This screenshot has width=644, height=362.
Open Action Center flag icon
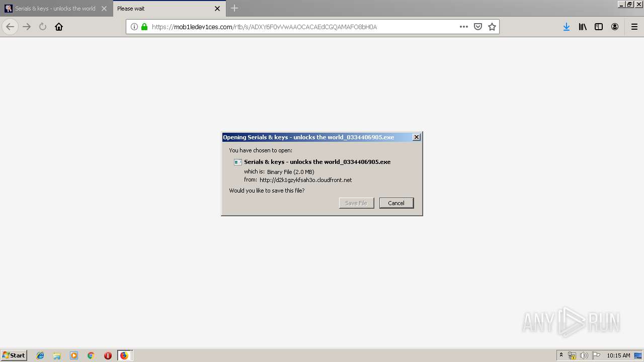(x=596, y=355)
